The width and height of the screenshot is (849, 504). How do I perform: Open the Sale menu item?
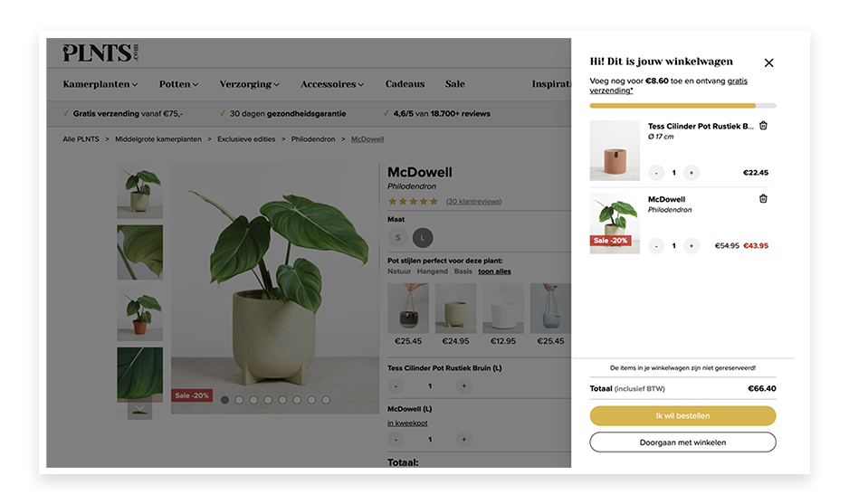[x=454, y=84]
